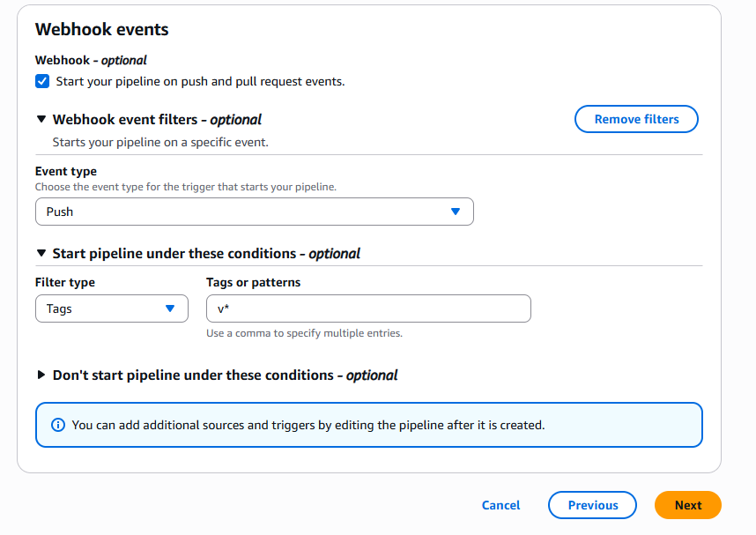Click the collapsed triangle for Don't start pipeline
The image size is (756, 535).
pyautogui.click(x=41, y=375)
